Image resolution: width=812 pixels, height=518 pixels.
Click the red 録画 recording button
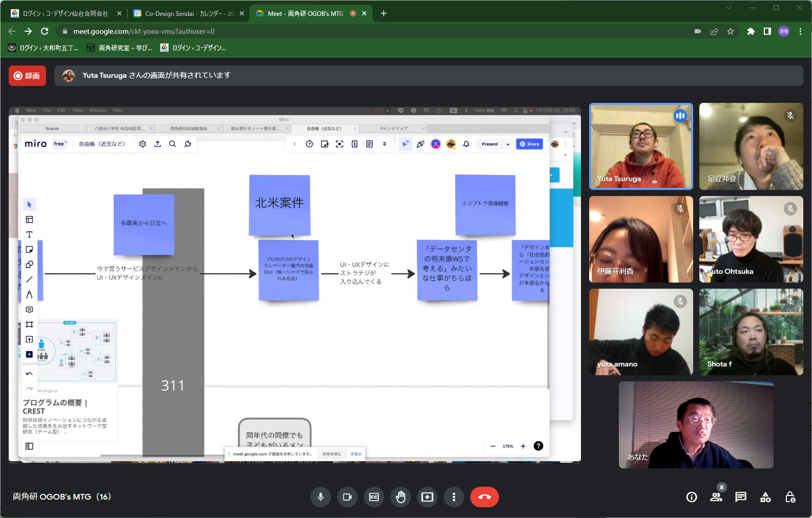pyautogui.click(x=28, y=76)
